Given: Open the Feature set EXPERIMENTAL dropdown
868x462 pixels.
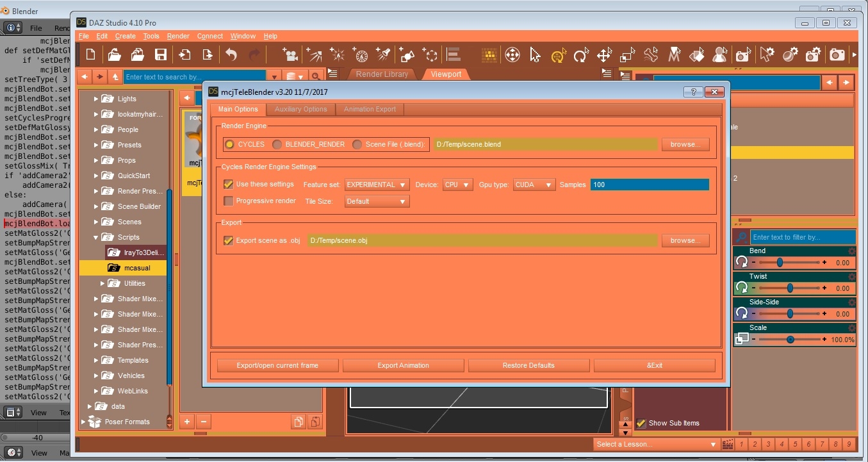Looking at the screenshot, I should (377, 185).
